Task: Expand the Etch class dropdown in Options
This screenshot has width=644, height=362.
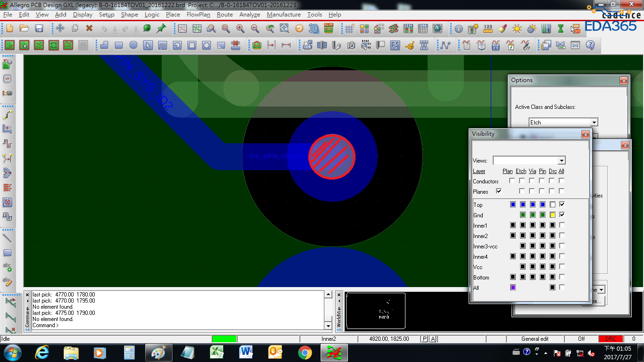Action: (x=594, y=123)
